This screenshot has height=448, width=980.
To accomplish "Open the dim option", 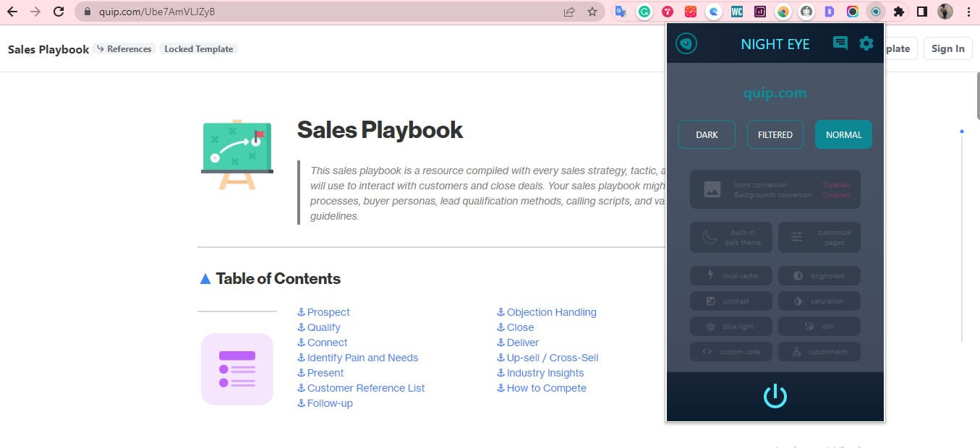I will coord(819,326).
